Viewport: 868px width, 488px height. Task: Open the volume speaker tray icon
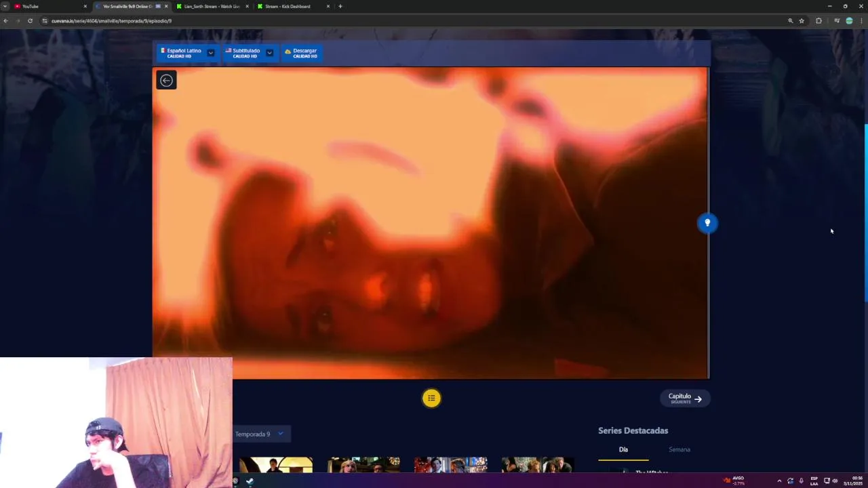pyautogui.click(x=835, y=481)
